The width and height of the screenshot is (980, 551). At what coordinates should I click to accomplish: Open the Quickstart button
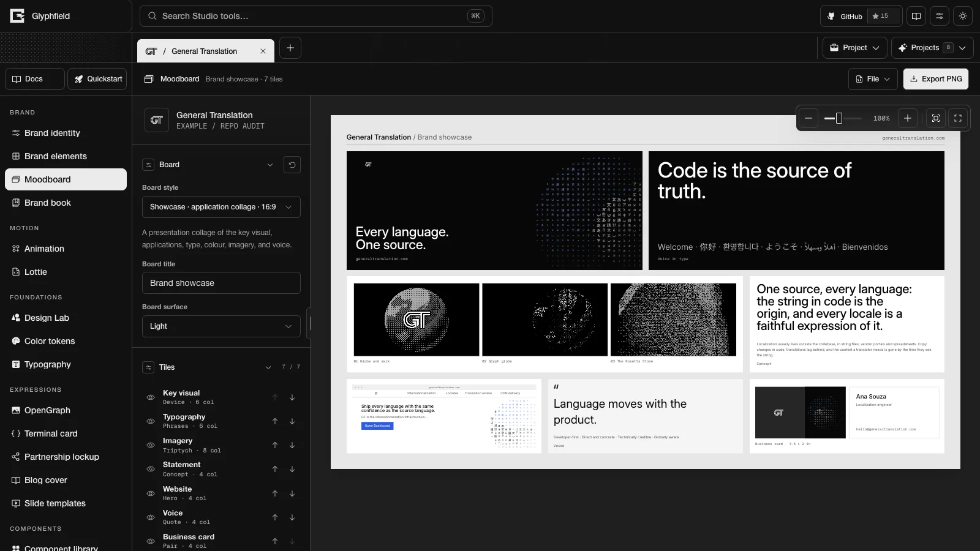click(x=97, y=79)
